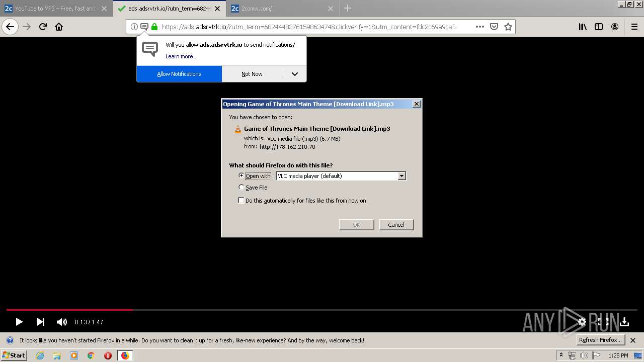Close the YouTube to MP3 tab

click(x=104, y=9)
